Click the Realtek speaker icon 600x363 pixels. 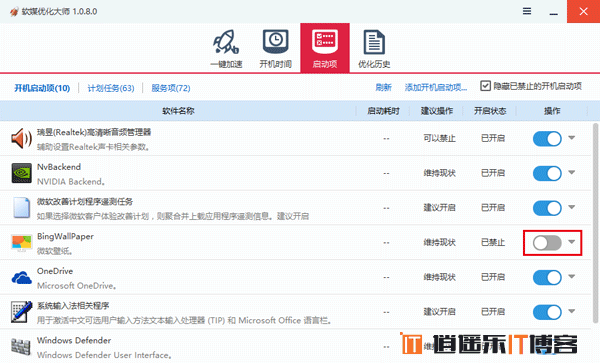[21, 138]
